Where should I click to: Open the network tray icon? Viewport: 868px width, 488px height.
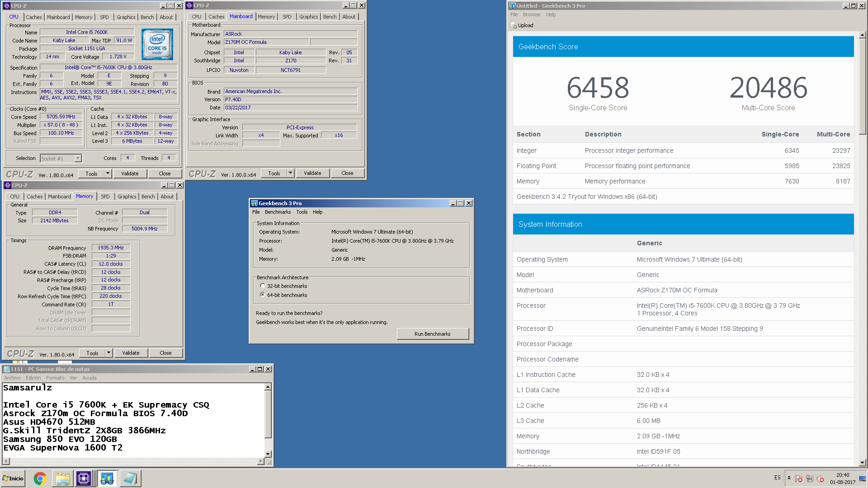coord(810,479)
